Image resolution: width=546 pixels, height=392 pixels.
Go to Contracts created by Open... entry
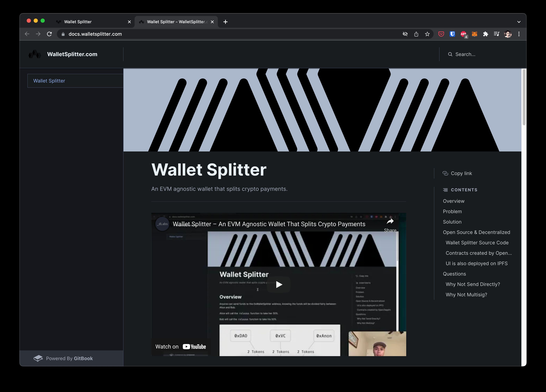pos(479,253)
